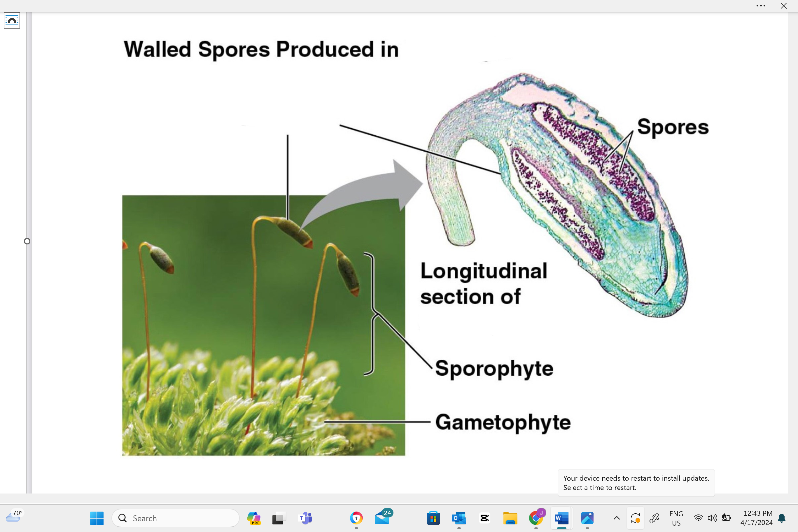Open the notification bell in the tray
Viewport: 798px width, 532px height.
point(782,518)
